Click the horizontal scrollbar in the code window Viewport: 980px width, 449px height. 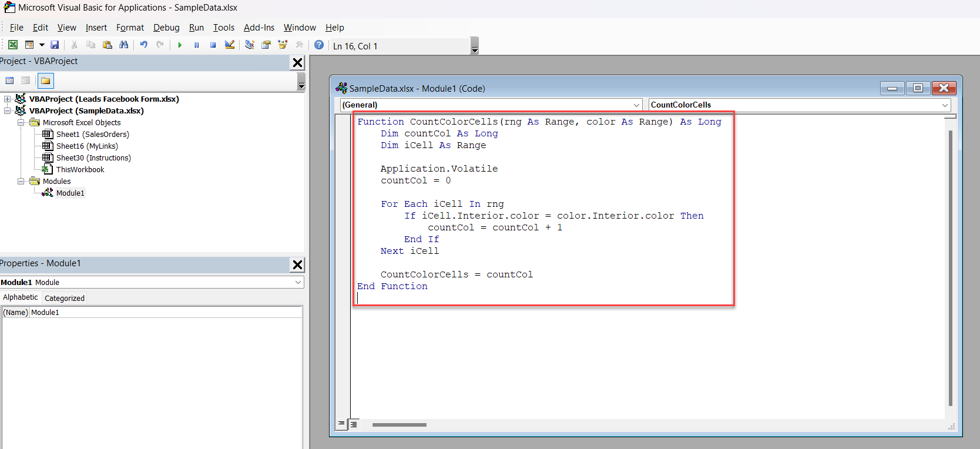click(400, 424)
